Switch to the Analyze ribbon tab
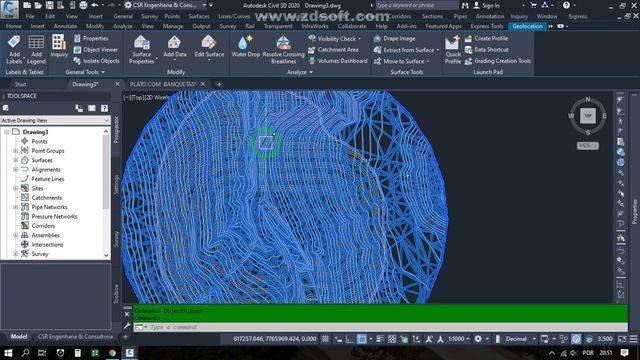640x360 pixels. pos(122,26)
